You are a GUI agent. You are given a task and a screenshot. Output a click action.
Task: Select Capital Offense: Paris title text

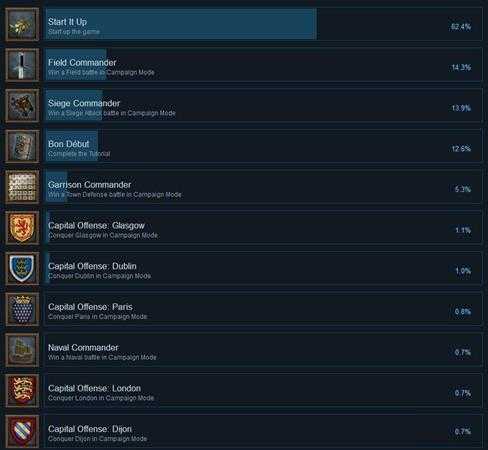coord(90,307)
